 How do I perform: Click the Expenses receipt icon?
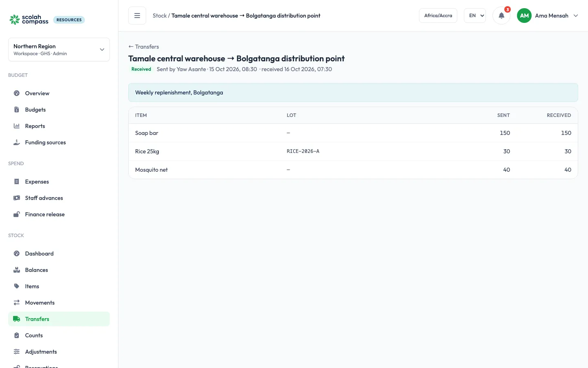point(17,182)
